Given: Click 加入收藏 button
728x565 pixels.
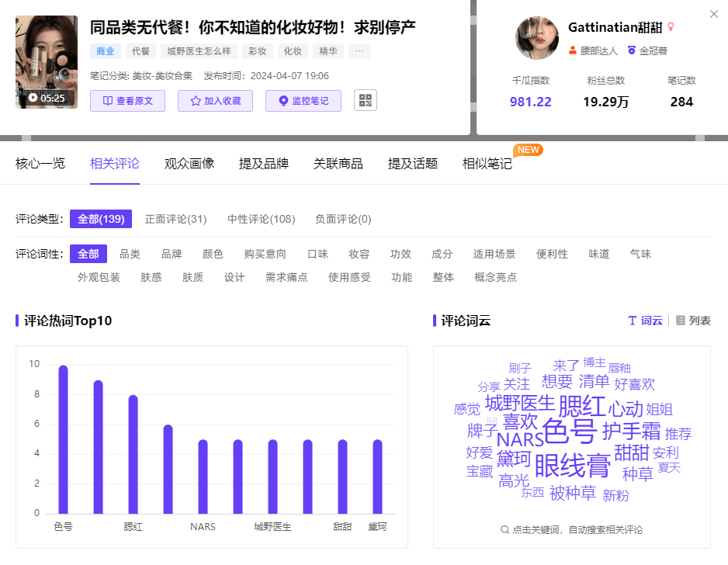Looking at the screenshot, I should pyautogui.click(x=216, y=101).
